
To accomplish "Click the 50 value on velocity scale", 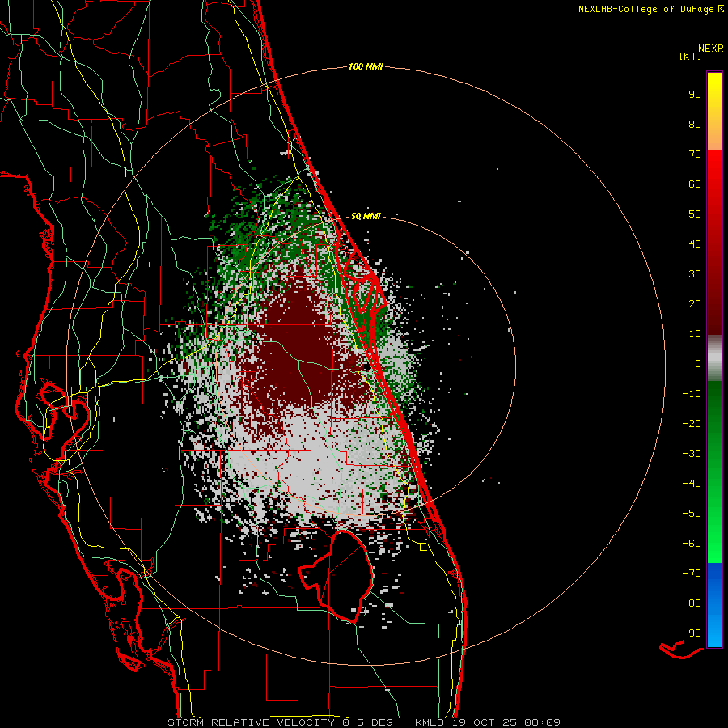I will tap(695, 214).
